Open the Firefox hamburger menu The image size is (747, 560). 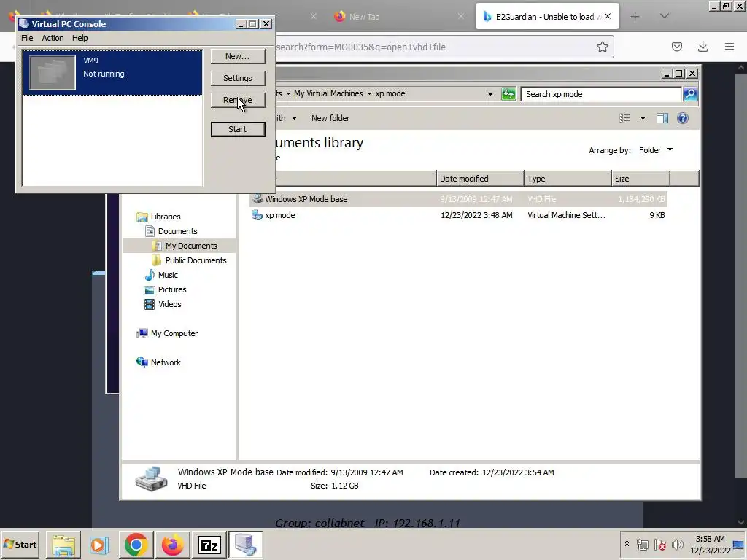[729, 47]
